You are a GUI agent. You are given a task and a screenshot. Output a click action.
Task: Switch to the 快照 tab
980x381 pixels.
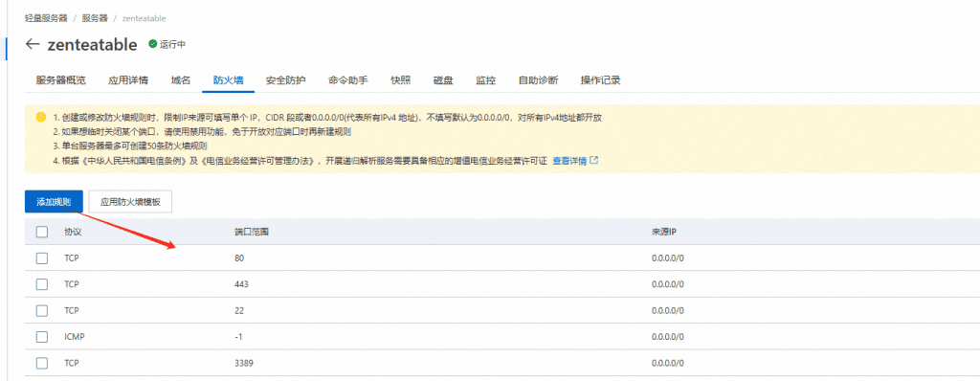click(x=401, y=80)
